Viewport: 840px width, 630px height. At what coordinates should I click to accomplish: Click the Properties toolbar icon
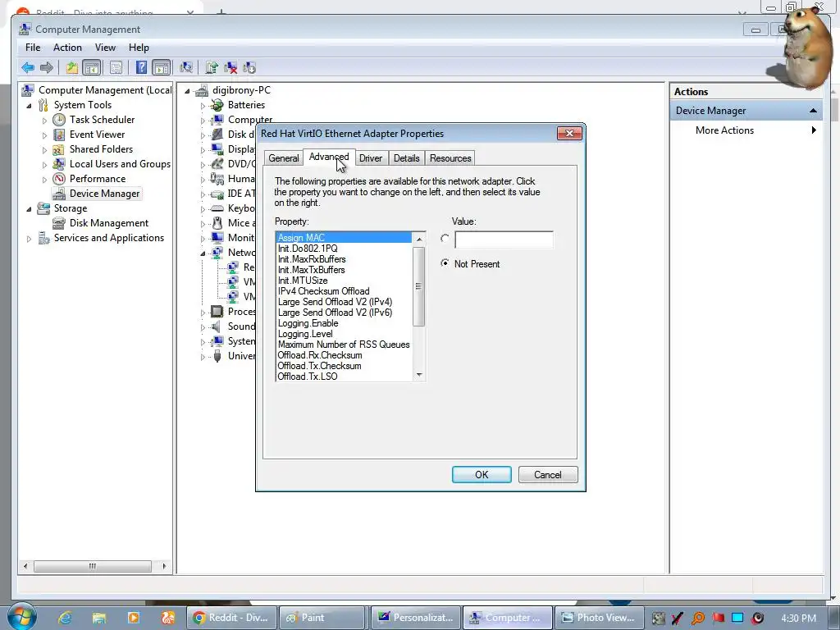coord(116,67)
